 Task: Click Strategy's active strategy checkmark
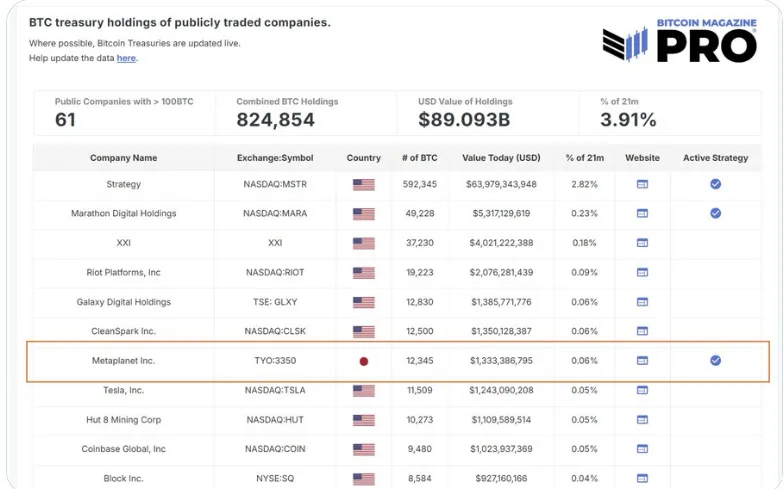point(715,184)
